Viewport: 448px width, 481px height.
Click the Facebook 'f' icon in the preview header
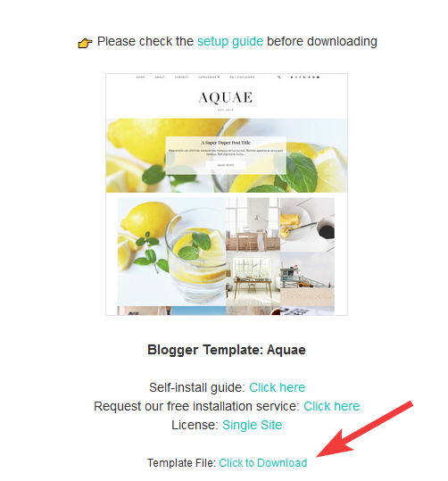point(300,77)
